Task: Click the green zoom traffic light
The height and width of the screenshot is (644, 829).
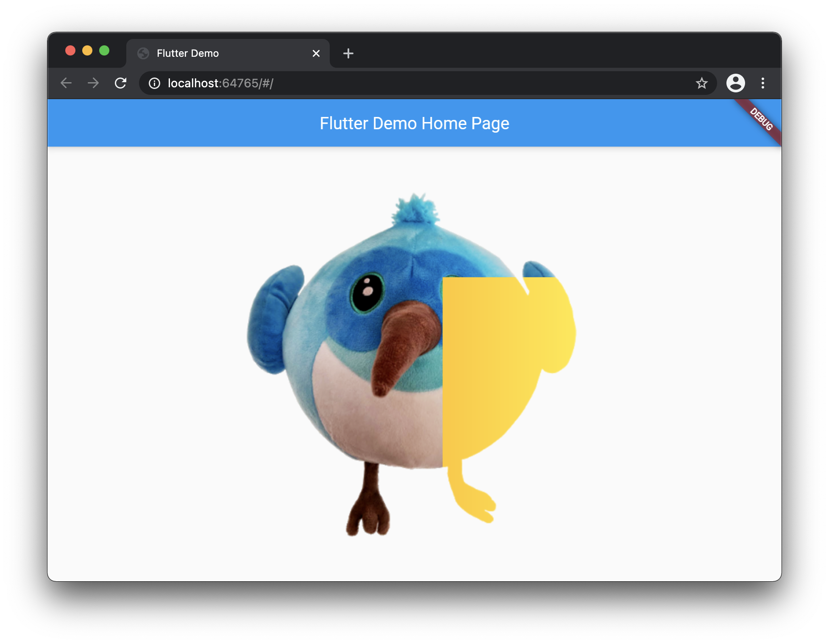Action: 104,50
